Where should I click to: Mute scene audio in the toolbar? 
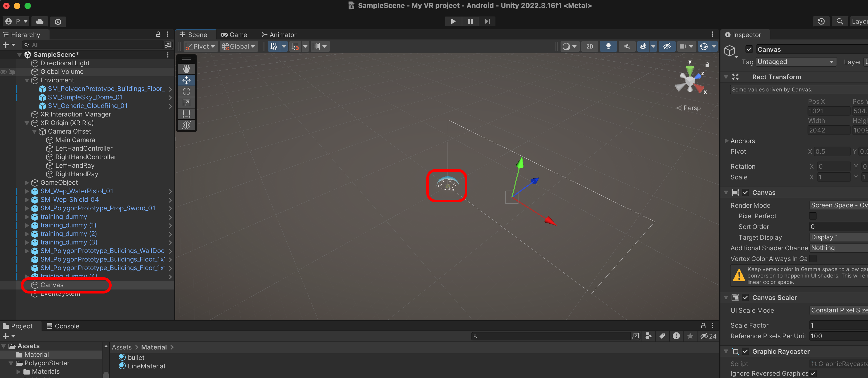tap(627, 47)
